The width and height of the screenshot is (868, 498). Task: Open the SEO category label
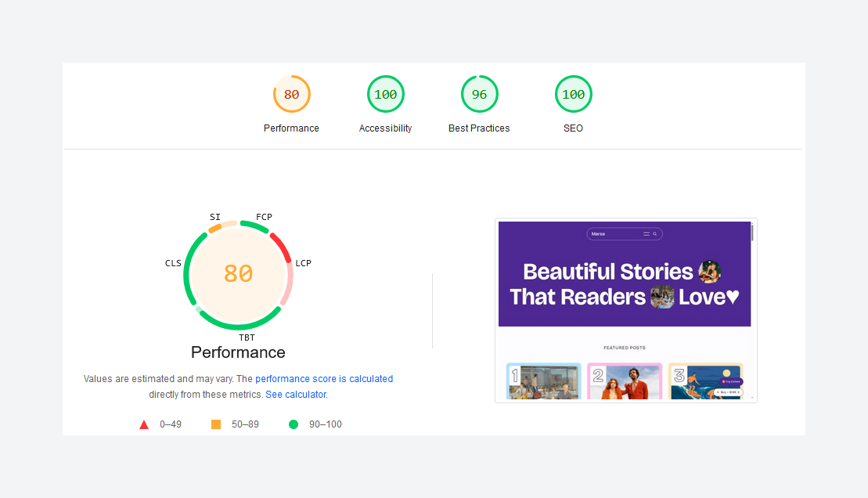click(x=573, y=128)
